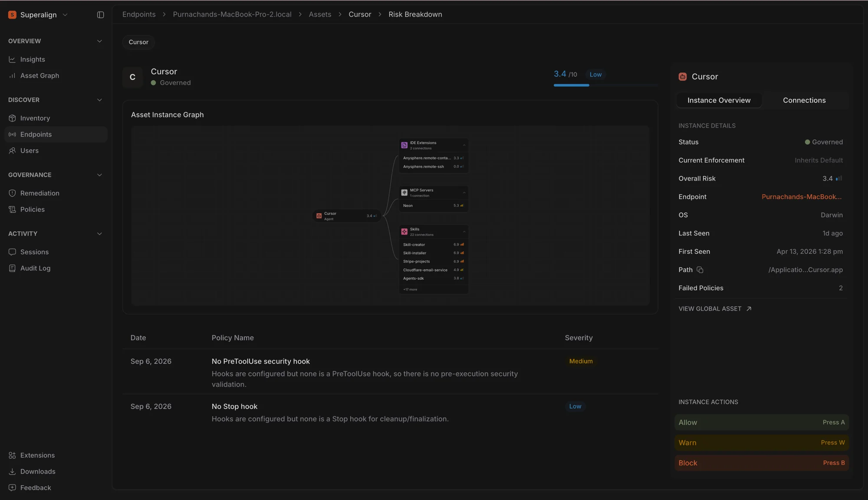Collapse the MCP Servers graph group
This screenshot has width=868, height=500.
click(x=464, y=193)
